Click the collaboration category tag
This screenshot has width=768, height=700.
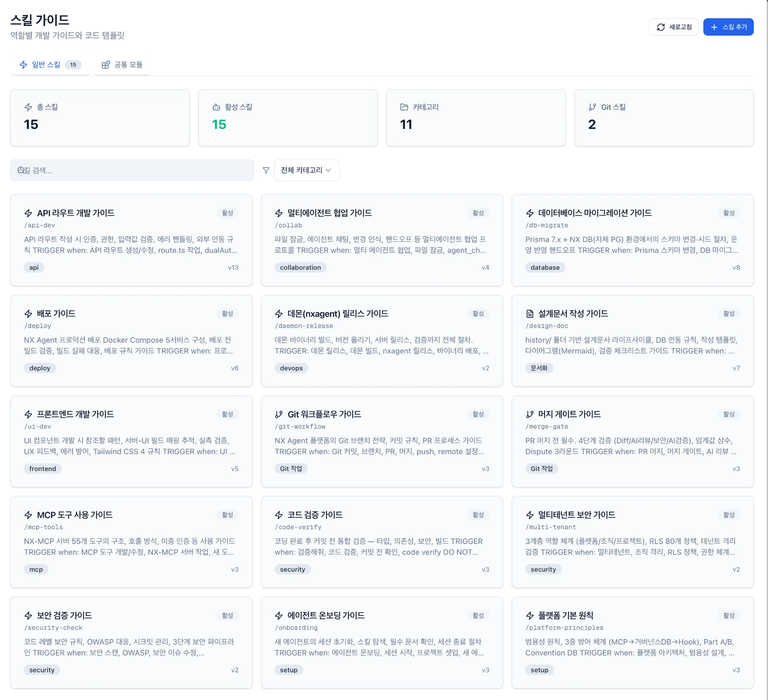[x=300, y=267]
